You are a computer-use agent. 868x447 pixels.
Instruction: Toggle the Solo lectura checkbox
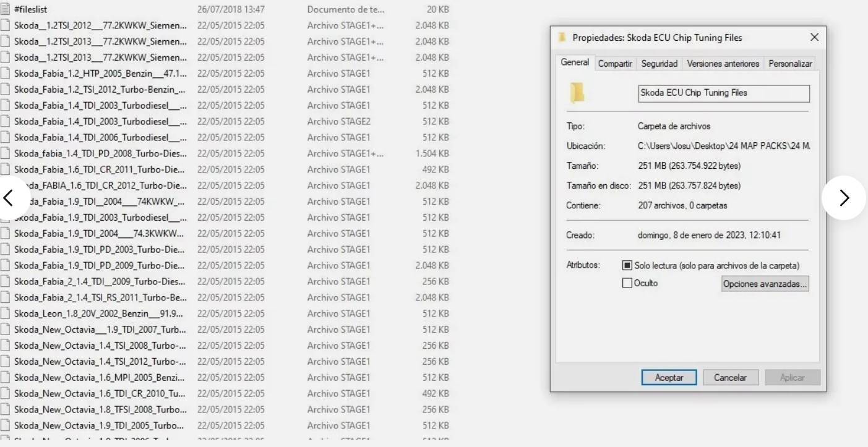(x=627, y=265)
